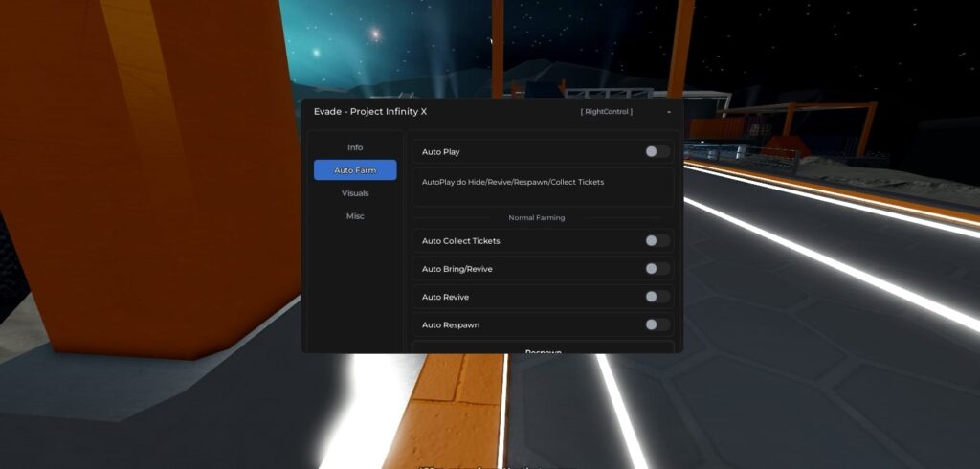
Task: Click the Auto Respawn label
Action: tap(451, 325)
